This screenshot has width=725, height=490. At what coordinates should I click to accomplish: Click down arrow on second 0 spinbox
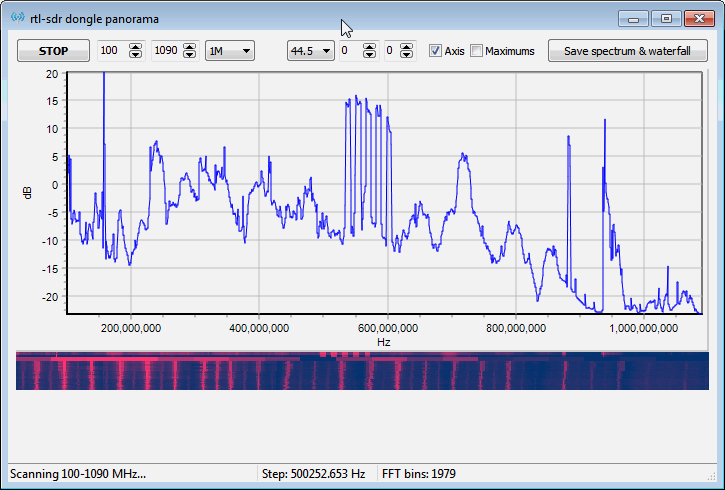[x=408, y=56]
